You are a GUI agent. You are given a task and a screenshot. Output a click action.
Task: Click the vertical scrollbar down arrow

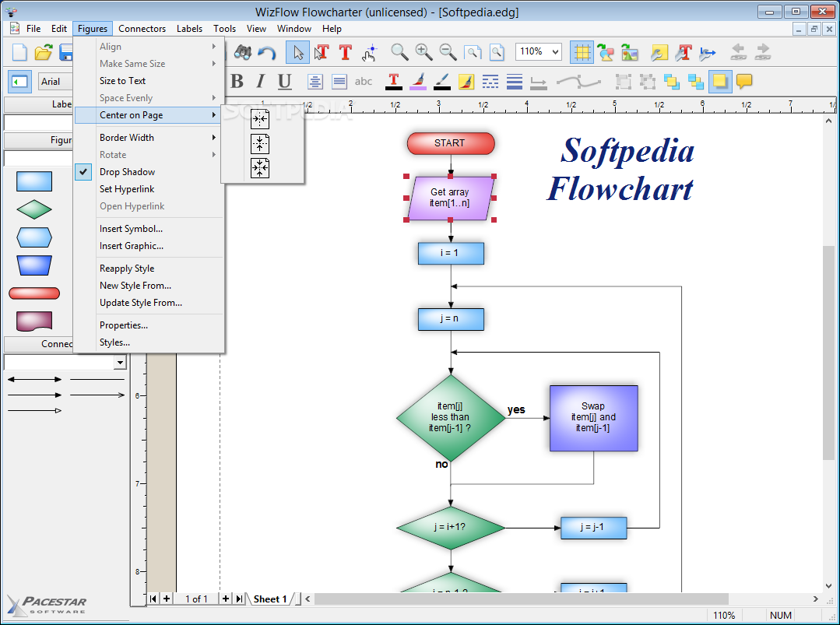(x=829, y=586)
